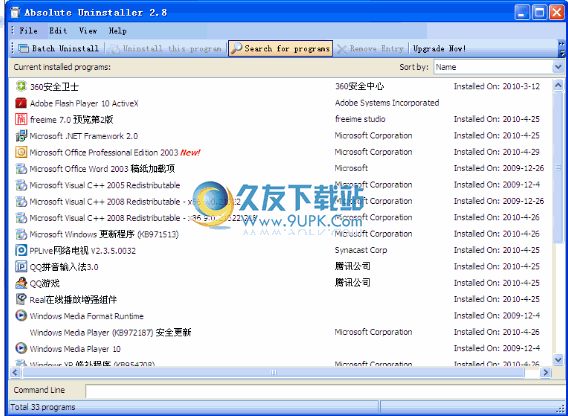Viewport: 568px width, 416px height.
Task: Select the PPLive网络电视 V2.3.5.0032 name
Action: pos(83,250)
